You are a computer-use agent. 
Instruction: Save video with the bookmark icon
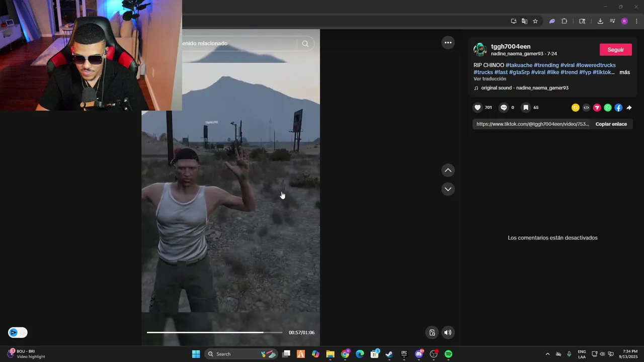pyautogui.click(x=526, y=108)
